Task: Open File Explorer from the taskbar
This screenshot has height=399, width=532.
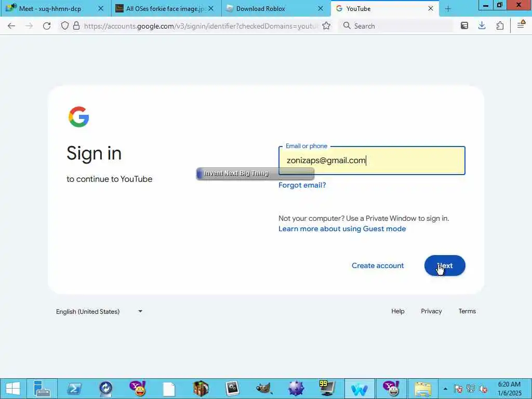Action: point(423,389)
